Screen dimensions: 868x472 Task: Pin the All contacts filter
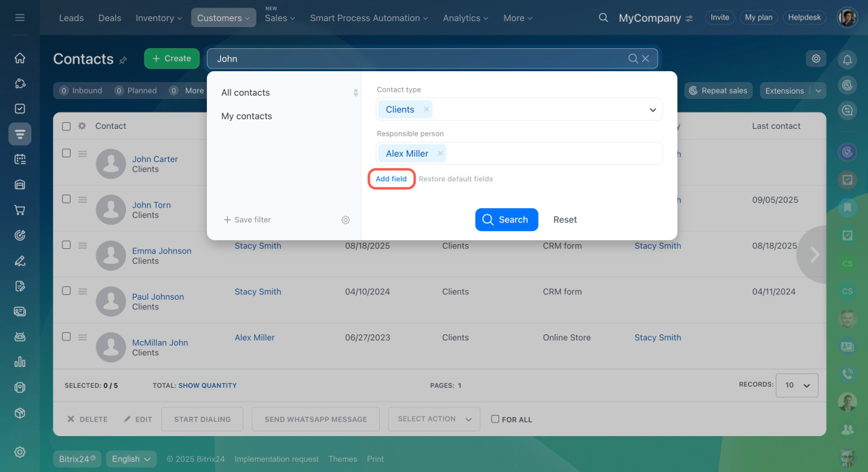tap(355, 93)
